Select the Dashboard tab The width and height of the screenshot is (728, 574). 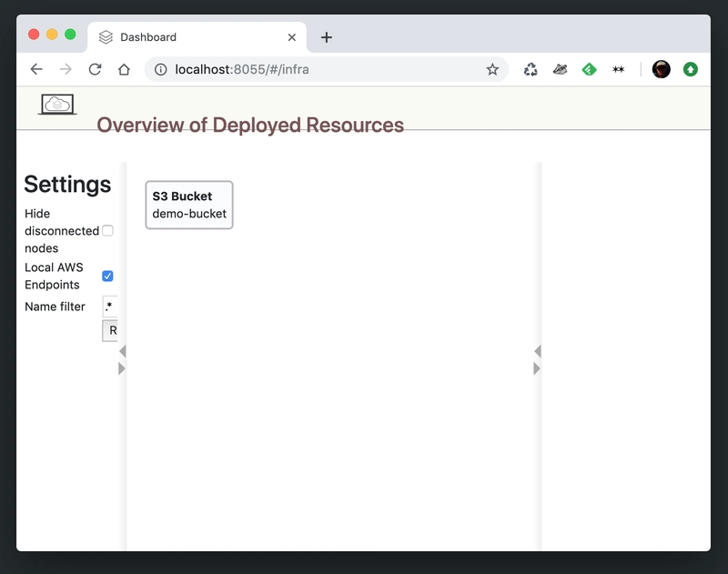(x=197, y=37)
